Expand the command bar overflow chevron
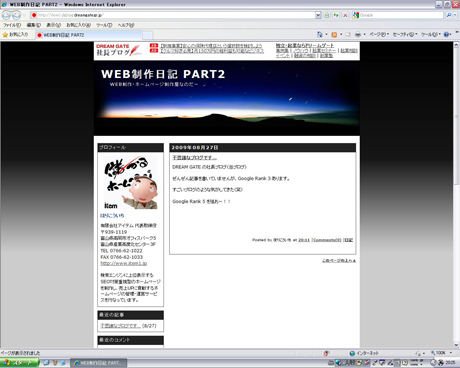This screenshot has height=368, width=460. pos(457,32)
